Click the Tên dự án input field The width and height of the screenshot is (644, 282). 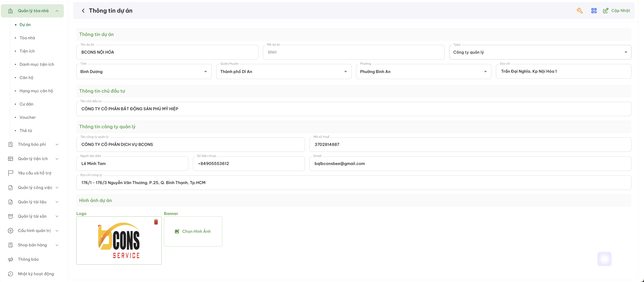(x=167, y=52)
